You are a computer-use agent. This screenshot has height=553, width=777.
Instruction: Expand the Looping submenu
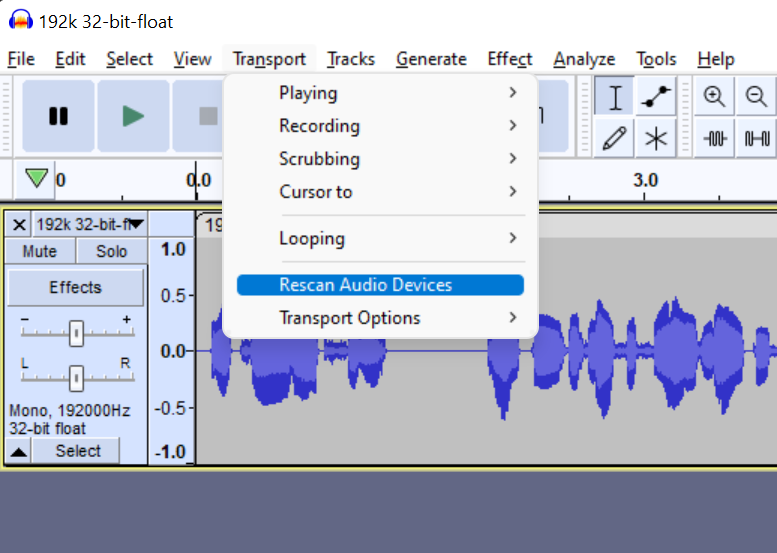point(380,238)
